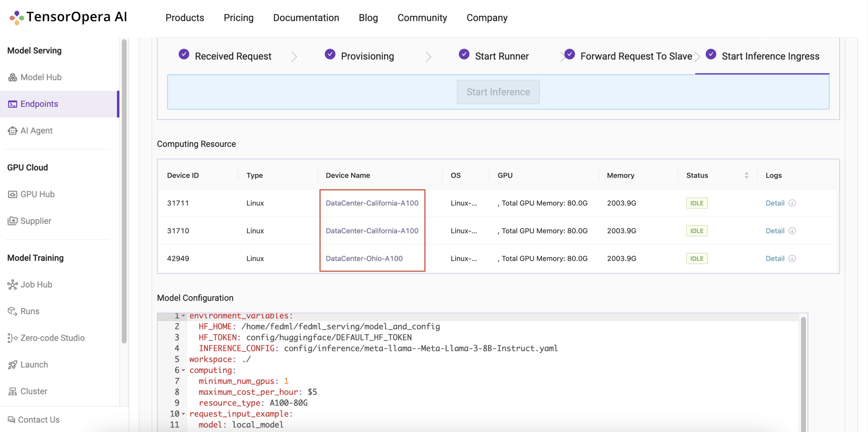The height and width of the screenshot is (432, 868).
Task: Click Detail link for device 31711
Action: [x=775, y=202]
